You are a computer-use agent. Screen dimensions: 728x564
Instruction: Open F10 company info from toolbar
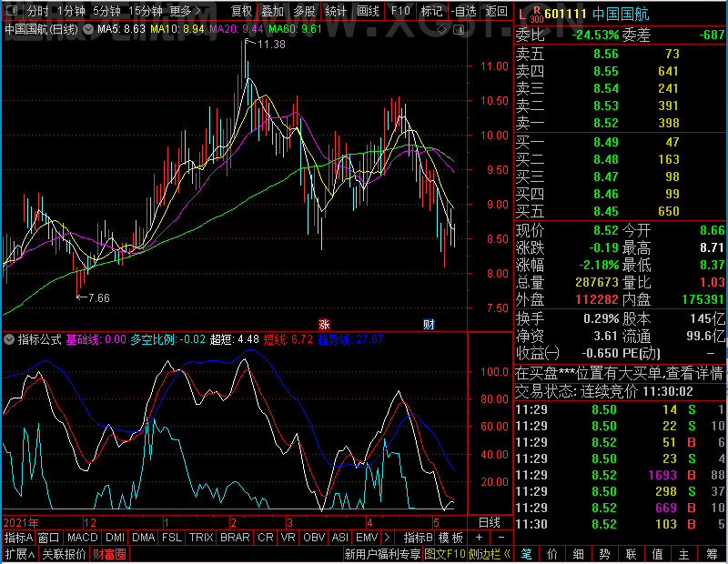click(400, 11)
